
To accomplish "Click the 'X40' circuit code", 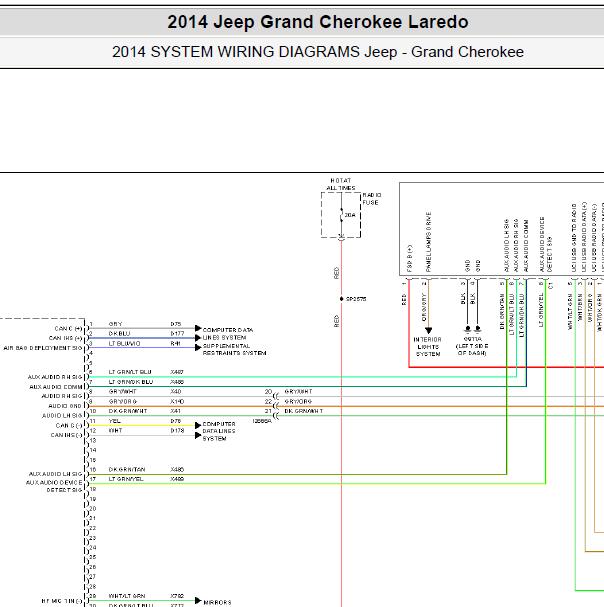I will pyautogui.click(x=176, y=391).
